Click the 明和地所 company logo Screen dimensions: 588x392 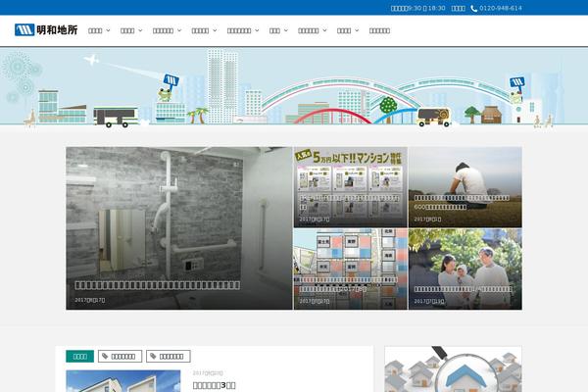coord(46,30)
